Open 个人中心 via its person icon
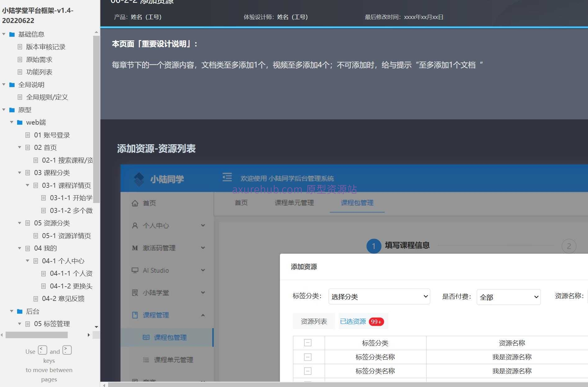 135,225
